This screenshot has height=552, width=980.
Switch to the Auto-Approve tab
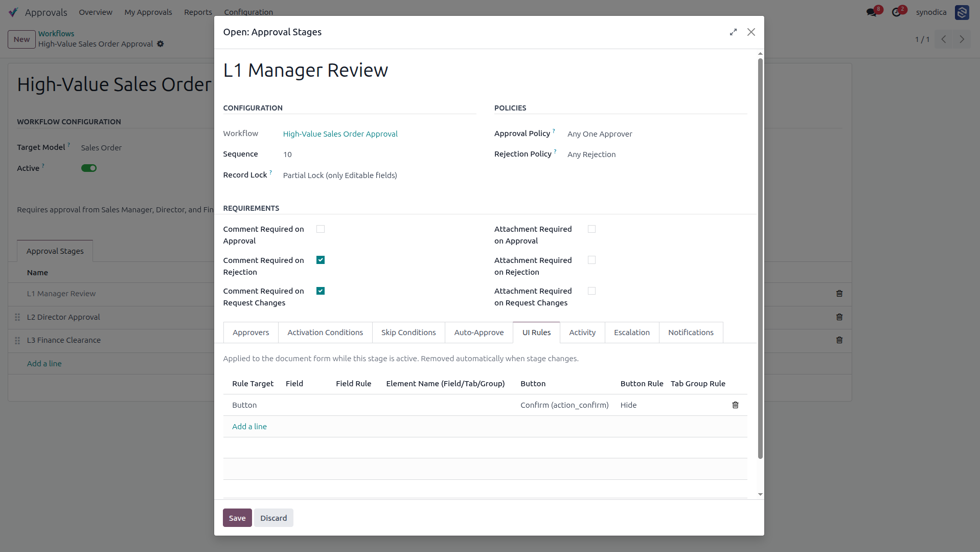479,333
